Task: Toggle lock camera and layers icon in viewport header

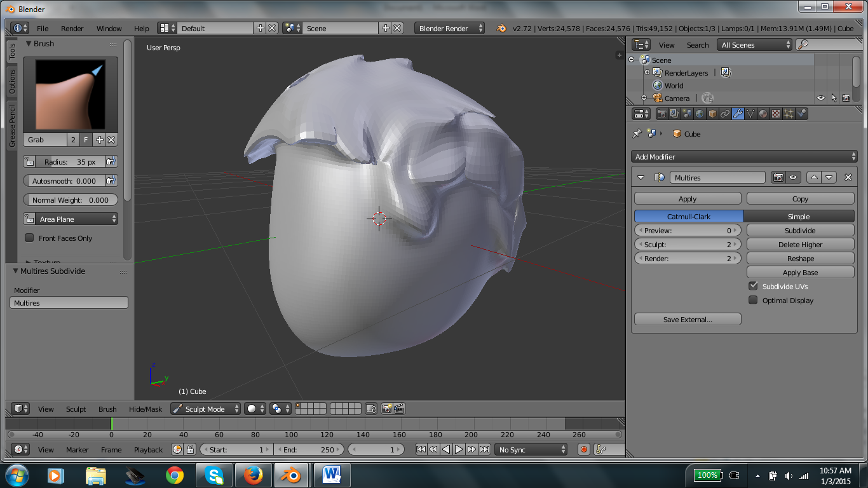Action: coord(372,409)
